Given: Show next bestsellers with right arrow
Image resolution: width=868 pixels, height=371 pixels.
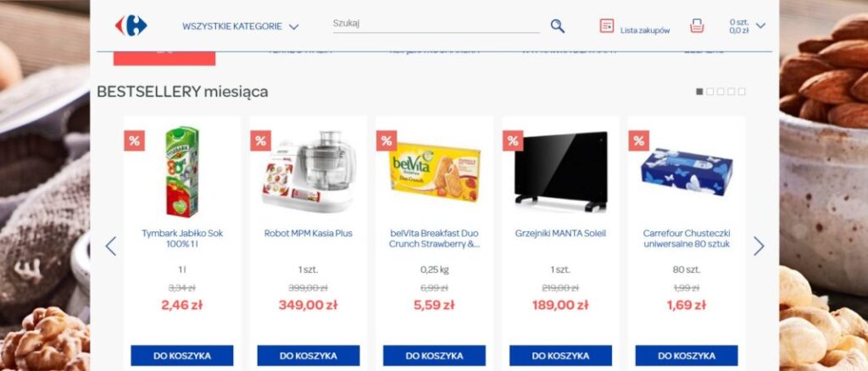Looking at the screenshot, I should coord(759,246).
